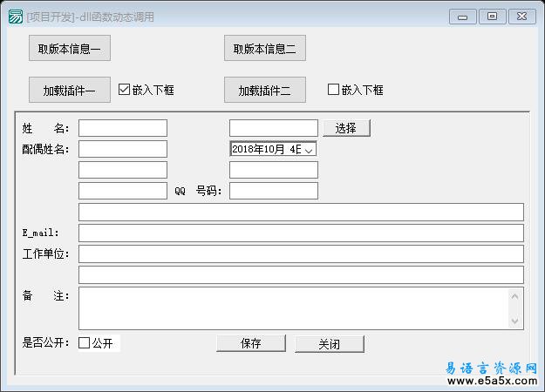Click the 姓 名 label
This screenshot has width=545, height=392.
click(x=45, y=128)
